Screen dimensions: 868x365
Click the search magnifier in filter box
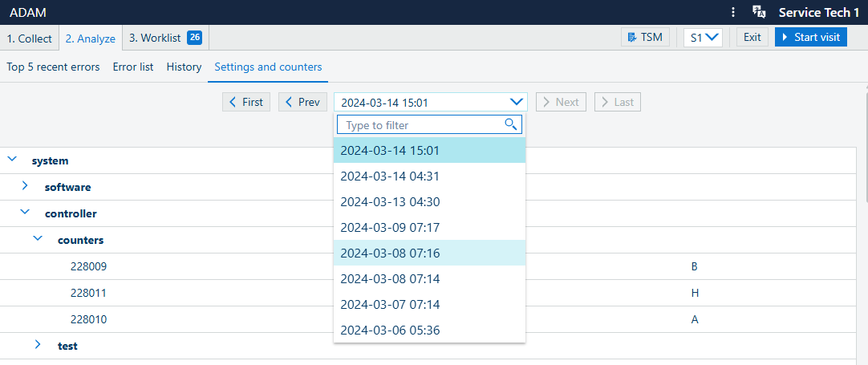510,124
